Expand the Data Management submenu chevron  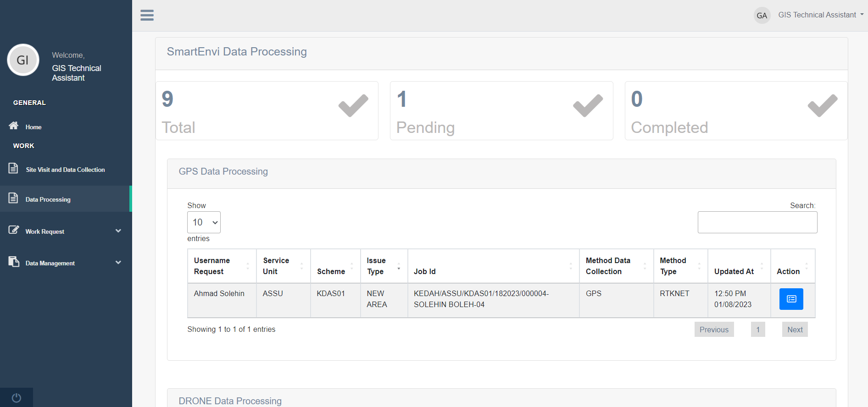coord(118,263)
